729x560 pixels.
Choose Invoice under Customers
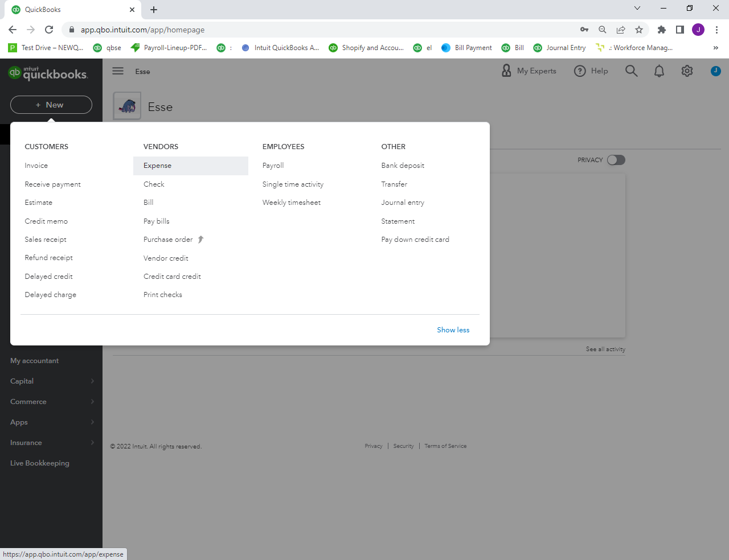tap(36, 166)
